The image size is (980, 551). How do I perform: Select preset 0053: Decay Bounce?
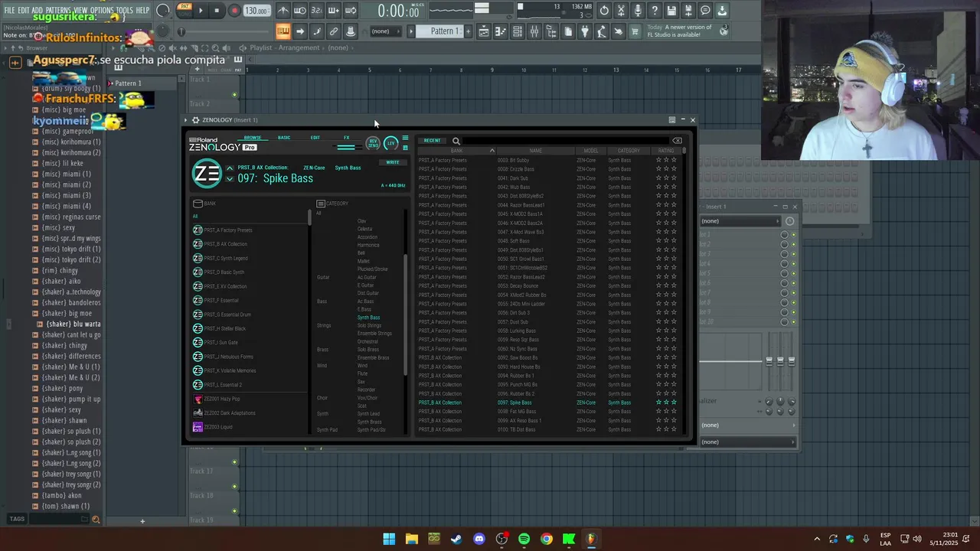548,286
